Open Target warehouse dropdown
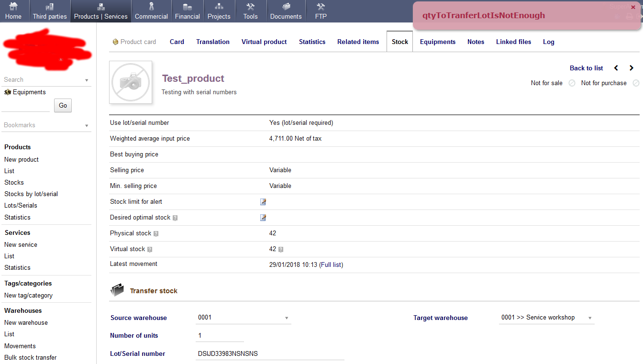The width and height of the screenshot is (643, 364). pyautogui.click(x=547, y=318)
